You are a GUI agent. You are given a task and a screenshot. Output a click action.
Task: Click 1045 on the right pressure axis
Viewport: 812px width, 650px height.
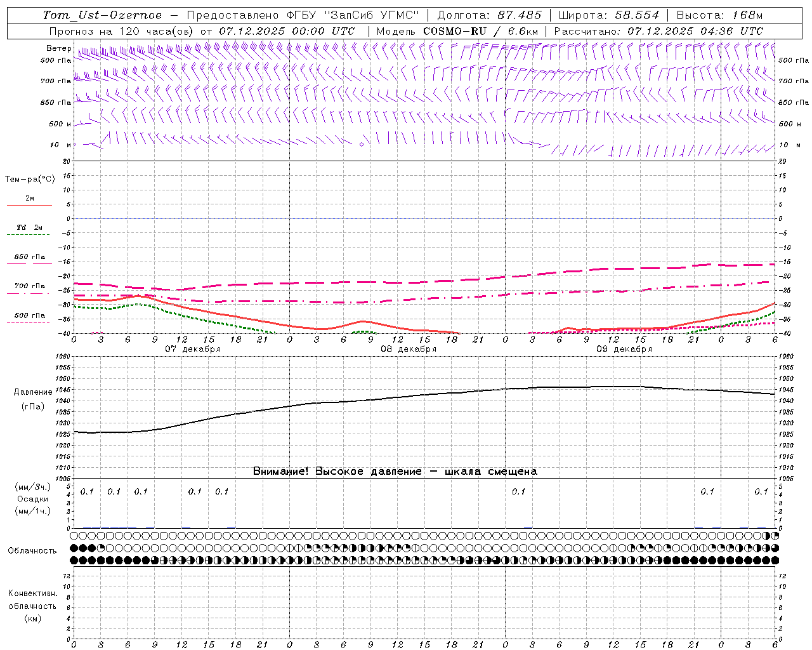[785, 390]
